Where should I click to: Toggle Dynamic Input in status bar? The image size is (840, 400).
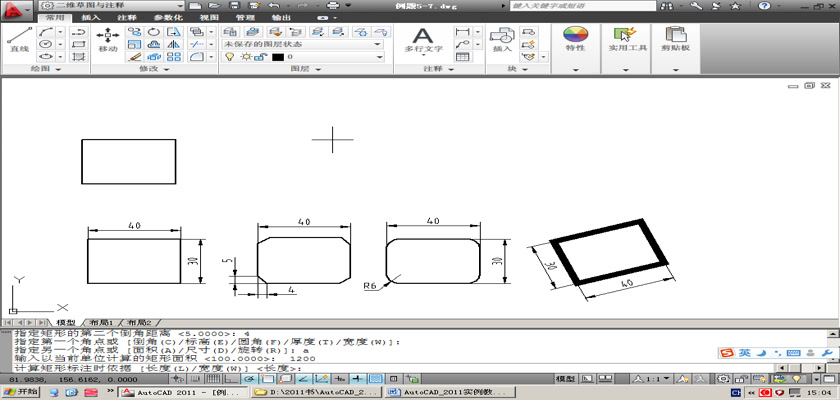point(340,379)
